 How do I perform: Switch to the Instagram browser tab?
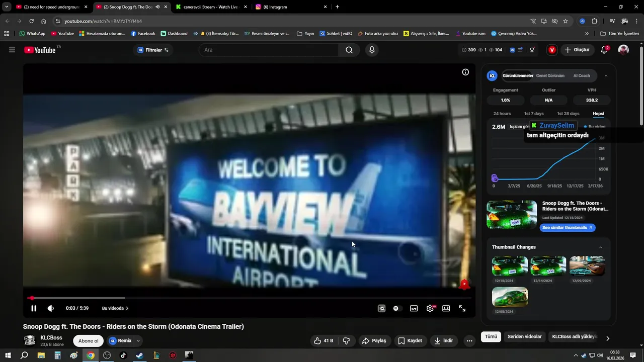tap(291, 7)
